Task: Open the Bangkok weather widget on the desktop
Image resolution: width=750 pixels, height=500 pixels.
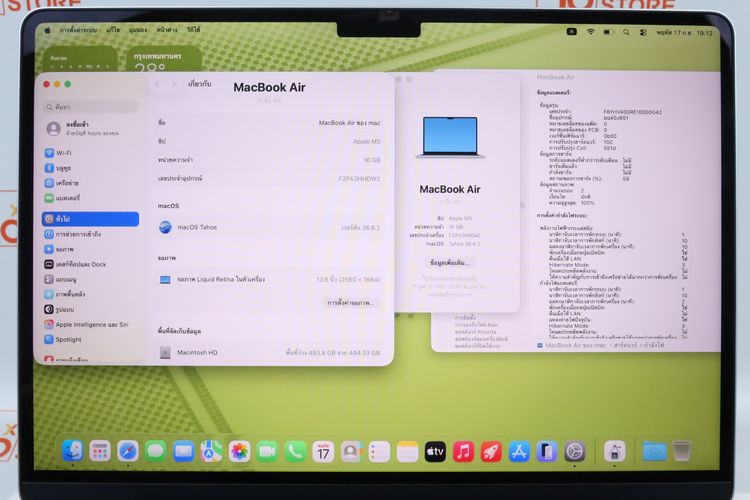Action: coord(164,60)
